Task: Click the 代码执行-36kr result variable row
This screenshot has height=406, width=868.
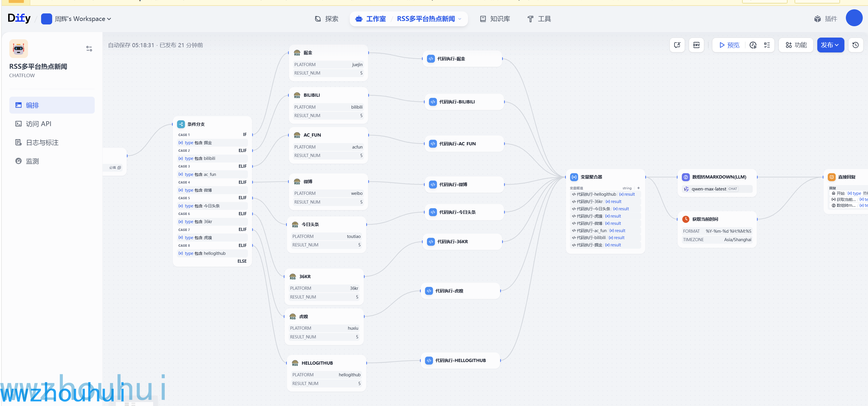Action: click(605, 202)
